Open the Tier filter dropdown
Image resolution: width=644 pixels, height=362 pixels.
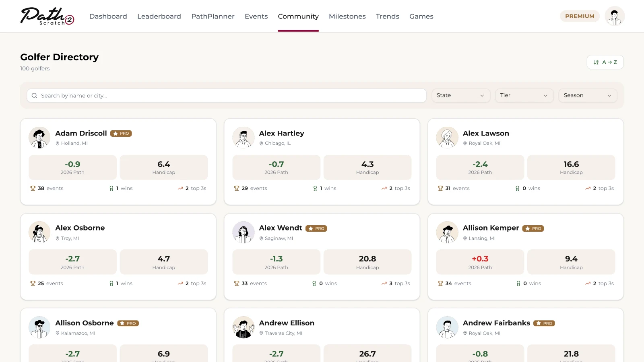tap(524, 95)
